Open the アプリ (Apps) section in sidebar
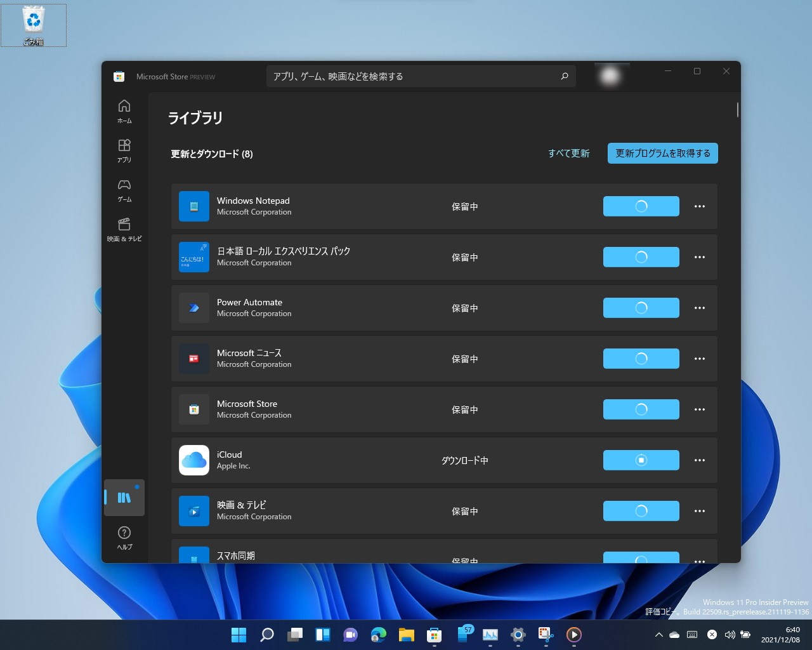 [124, 151]
